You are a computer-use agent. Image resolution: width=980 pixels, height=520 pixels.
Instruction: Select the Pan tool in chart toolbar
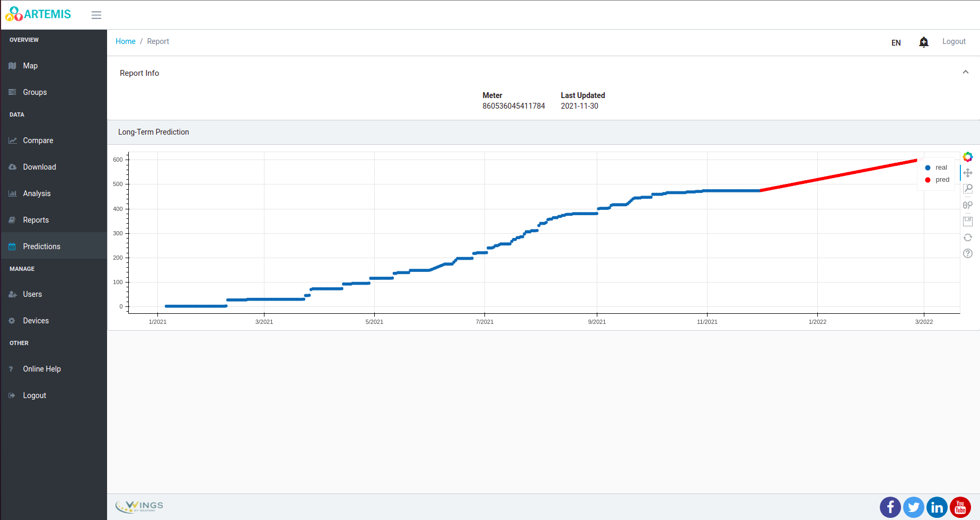968,173
